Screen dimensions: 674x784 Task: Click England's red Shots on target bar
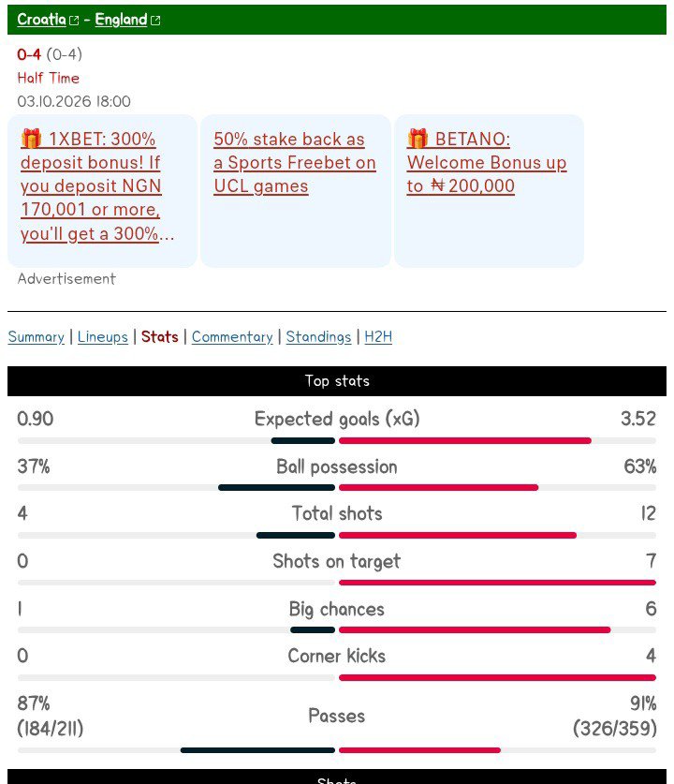click(x=497, y=583)
